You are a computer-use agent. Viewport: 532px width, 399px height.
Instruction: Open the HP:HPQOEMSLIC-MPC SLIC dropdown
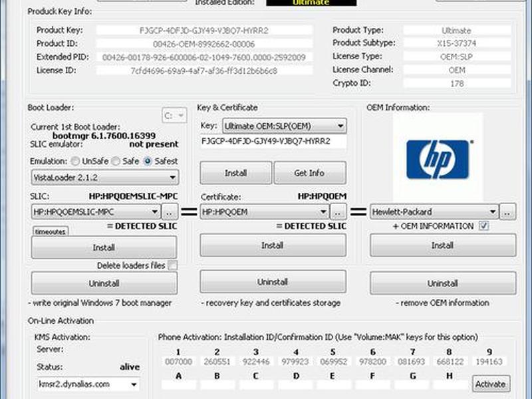tap(96, 211)
